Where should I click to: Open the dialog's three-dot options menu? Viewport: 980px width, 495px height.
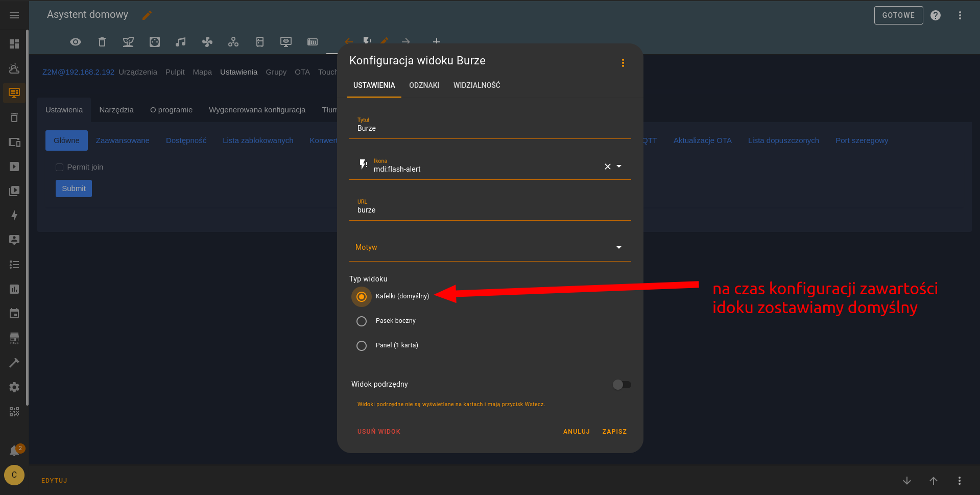tap(623, 63)
